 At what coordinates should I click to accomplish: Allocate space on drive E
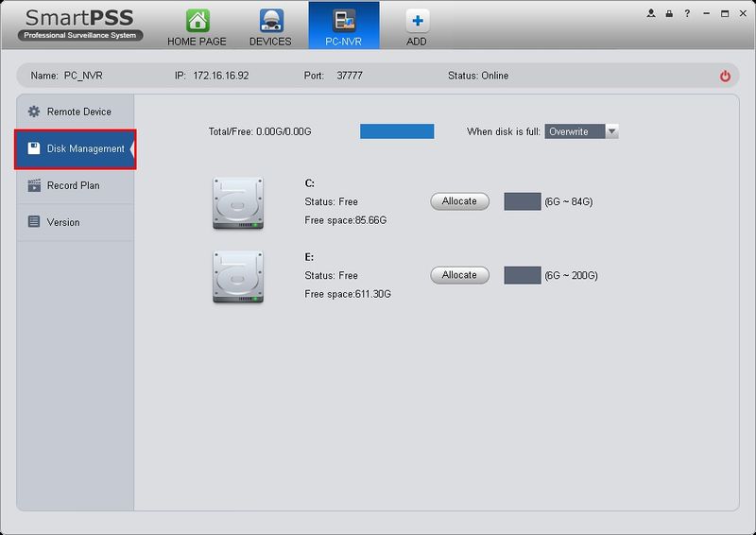pyautogui.click(x=459, y=275)
